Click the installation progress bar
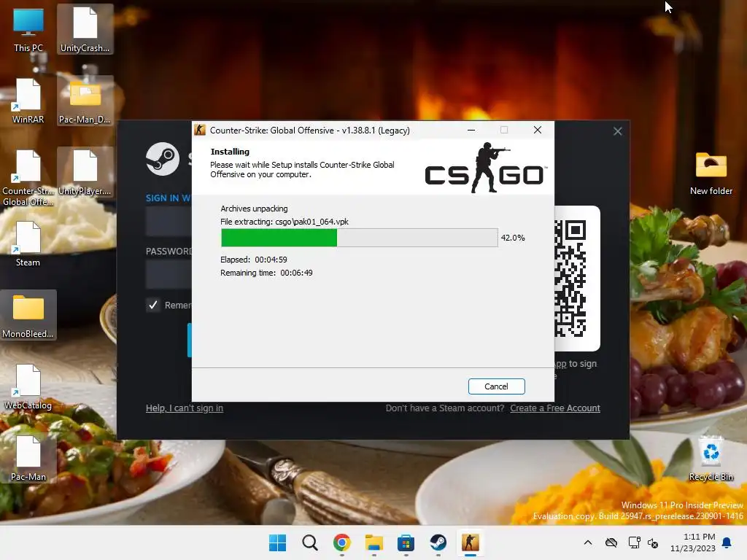The image size is (747, 560). 359,238
